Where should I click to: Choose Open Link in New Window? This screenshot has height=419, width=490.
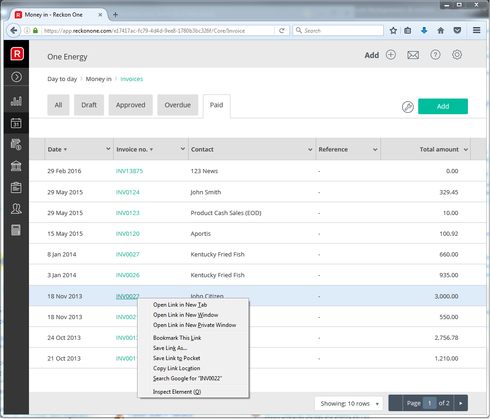(193, 315)
